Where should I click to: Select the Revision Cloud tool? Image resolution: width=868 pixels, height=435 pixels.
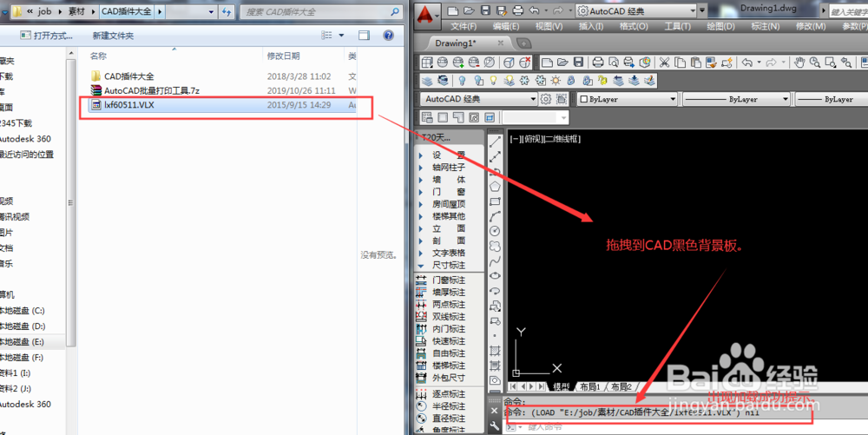[x=495, y=246]
